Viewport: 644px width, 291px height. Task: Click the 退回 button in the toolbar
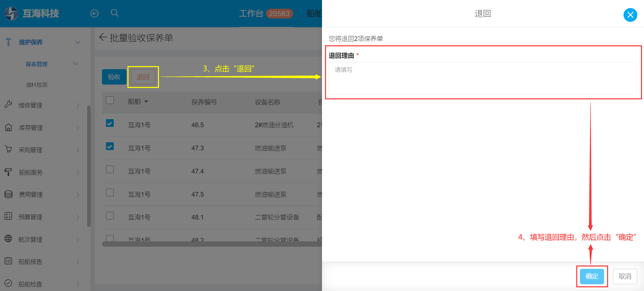click(143, 77)
